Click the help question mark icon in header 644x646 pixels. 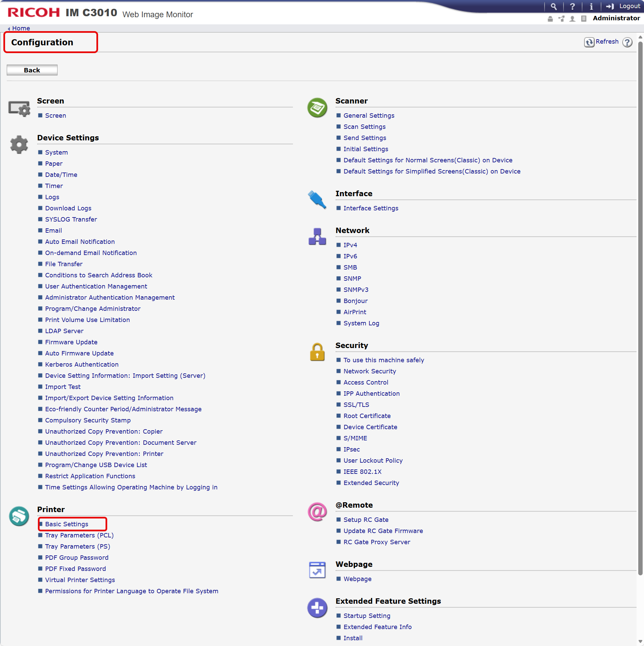[573, 6]
